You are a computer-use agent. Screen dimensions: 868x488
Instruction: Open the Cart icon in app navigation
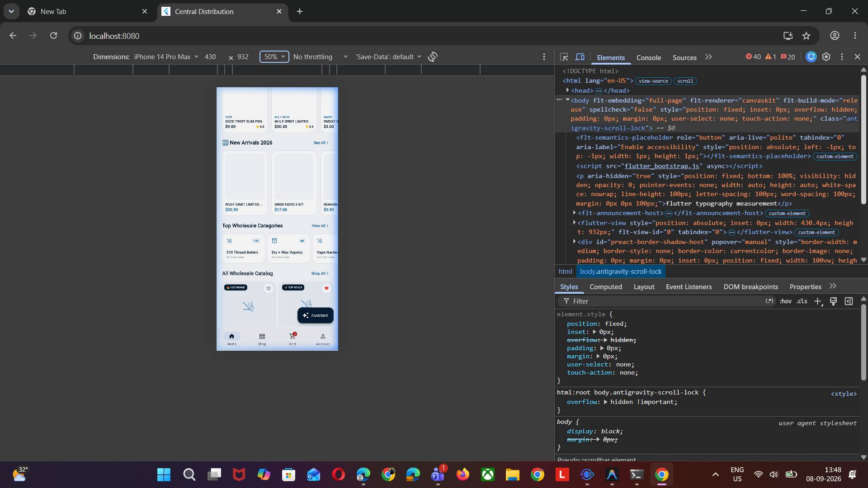coord(292,336)
